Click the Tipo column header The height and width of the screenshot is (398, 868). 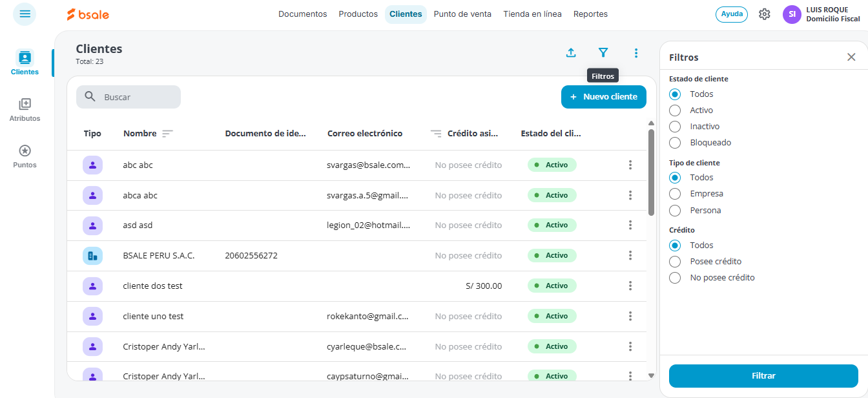click(x=92, y=134)
